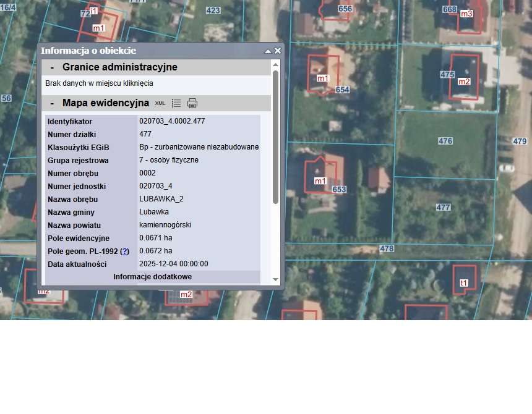This screenshot has width=532, height=414.
Task: Collapse the Mapa ewidencyjna section
Action: pyautogui.click(x=52, y=103)
